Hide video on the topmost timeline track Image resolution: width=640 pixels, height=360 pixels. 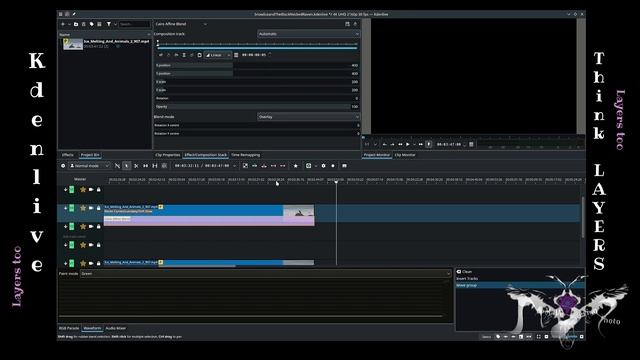click(91, 190)
